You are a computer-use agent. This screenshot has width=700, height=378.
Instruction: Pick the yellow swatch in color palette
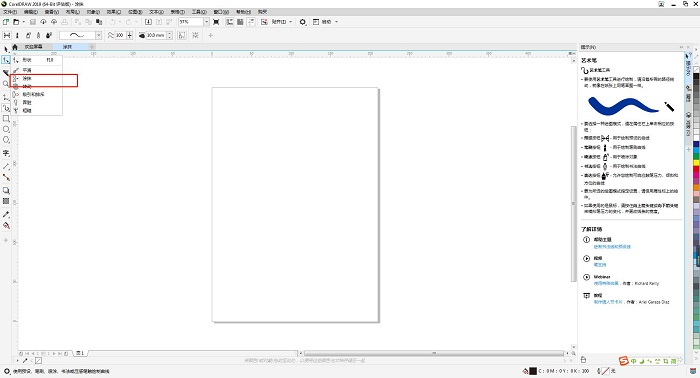coord(696,163)
